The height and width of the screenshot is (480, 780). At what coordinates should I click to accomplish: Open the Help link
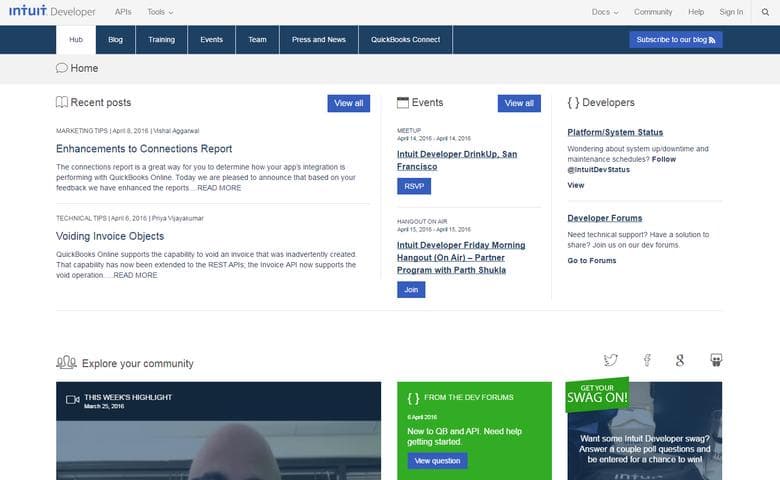point(696,12)
